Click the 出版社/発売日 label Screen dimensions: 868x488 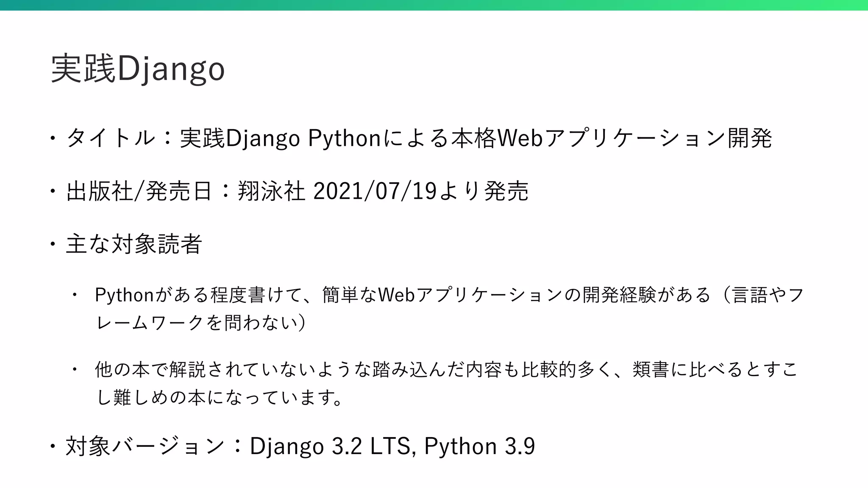coord(139,191)
